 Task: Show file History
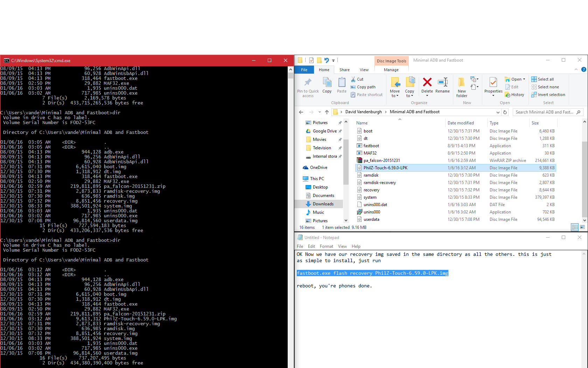tap(514, 95)
